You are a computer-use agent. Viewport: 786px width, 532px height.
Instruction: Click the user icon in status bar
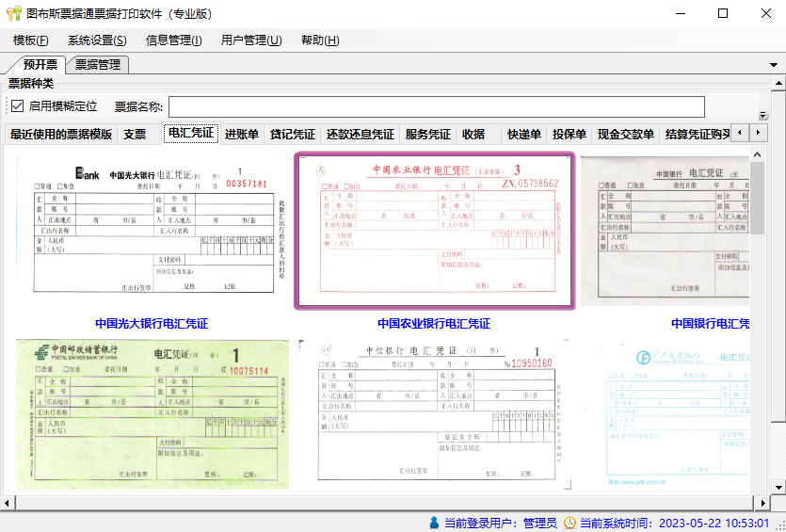(435, 523)
